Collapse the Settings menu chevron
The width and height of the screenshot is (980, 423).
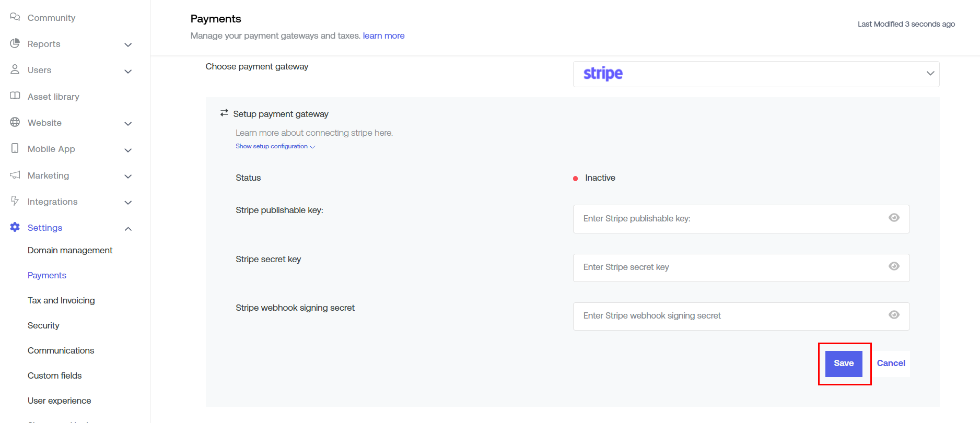point(128,229)
